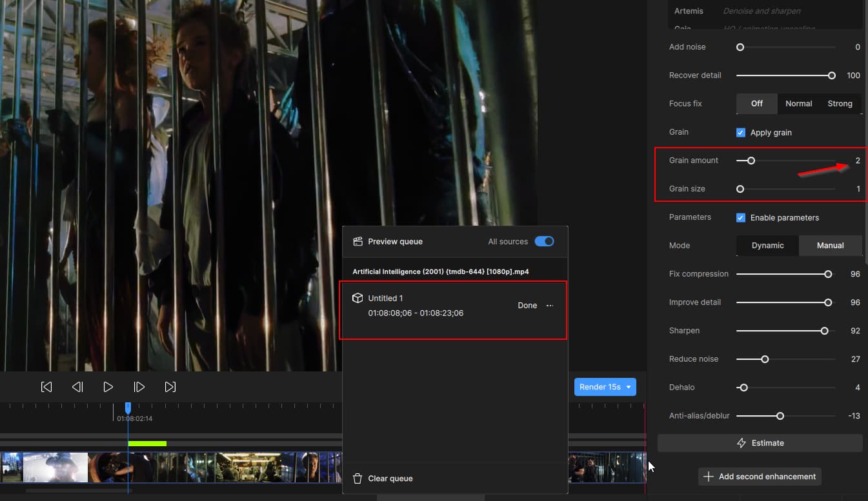Step forward one frame
The image size is (868, 501).
139,387
